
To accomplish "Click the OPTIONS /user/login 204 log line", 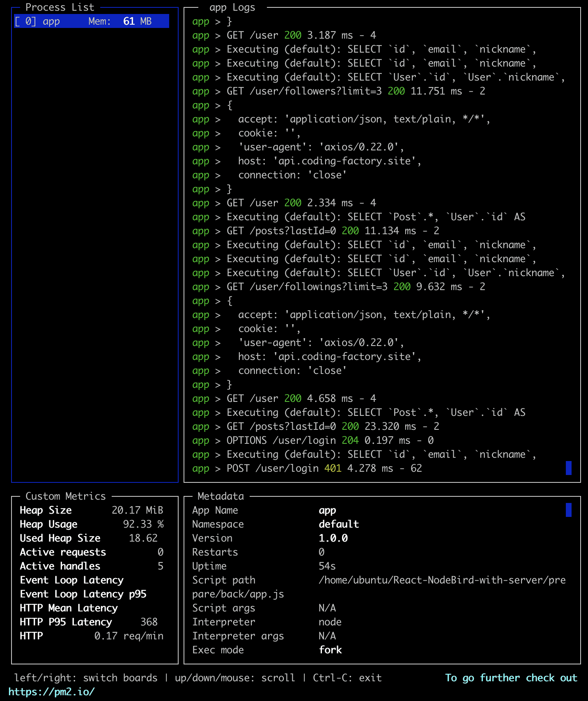I will 330,440.
